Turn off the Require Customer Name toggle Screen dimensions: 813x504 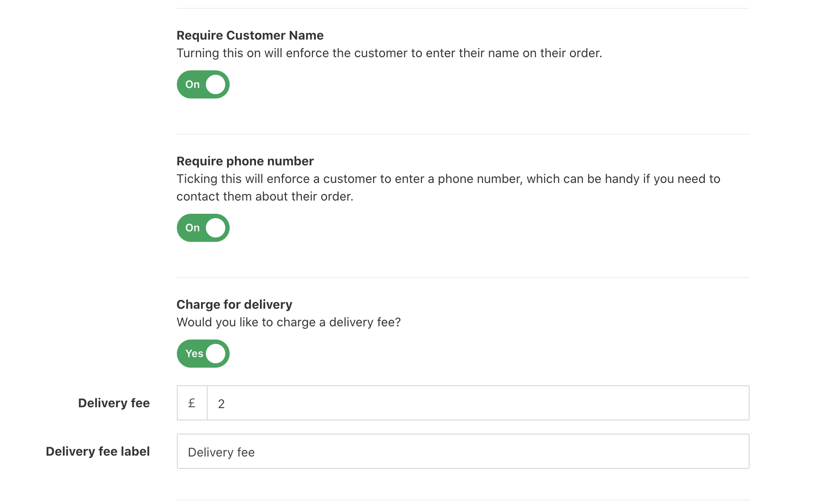pos(203,84)
